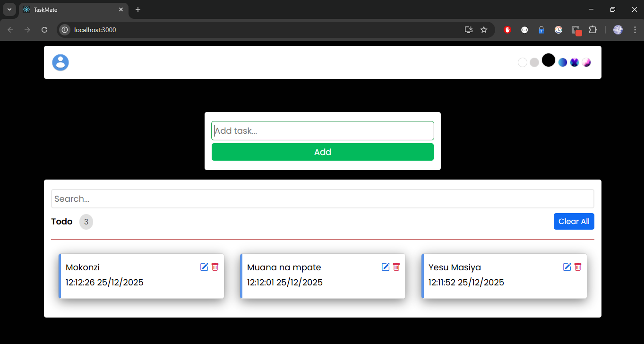644x344 pixels.
Task: Click the timestamp 12:11:52 25/12/2025
Action: tap(466, 283)
